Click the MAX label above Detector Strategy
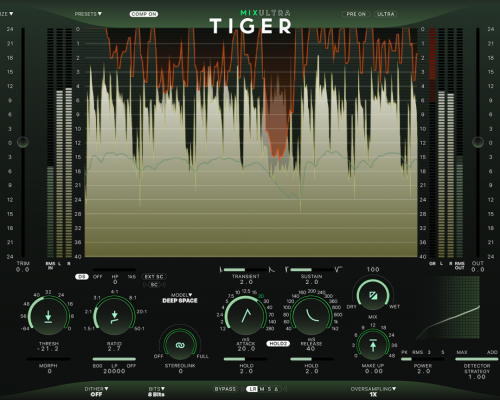Screen dimensions: 500x400 click(462, 352)
